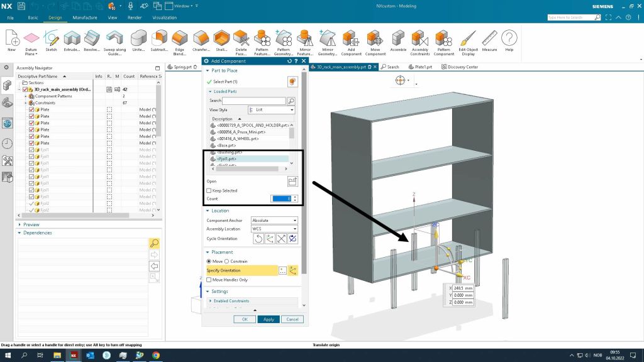This screenshot has width=644, height=362.
Task: Click the Sketch tool in the ribbon
Action: (x=51, y=40)
